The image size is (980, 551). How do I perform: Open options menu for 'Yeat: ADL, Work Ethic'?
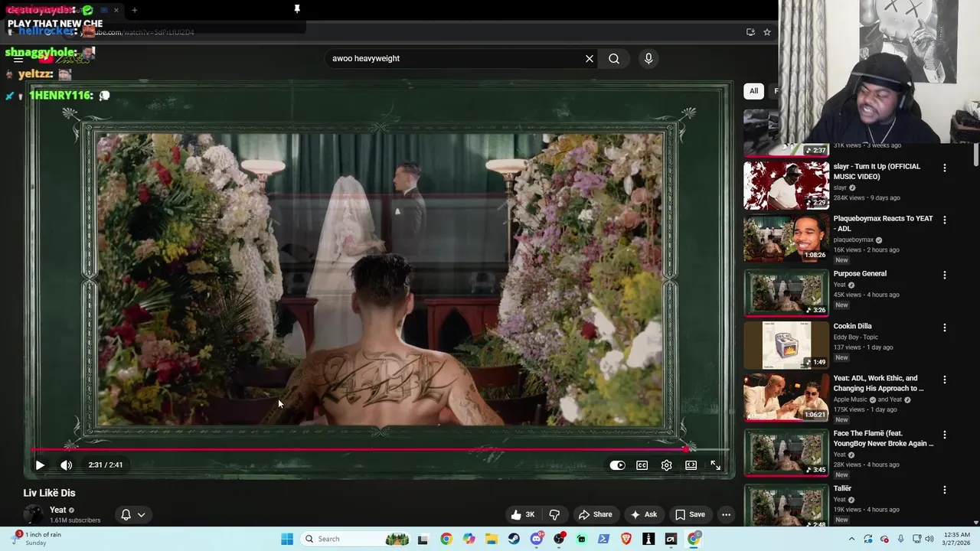(x=944, y=380)
